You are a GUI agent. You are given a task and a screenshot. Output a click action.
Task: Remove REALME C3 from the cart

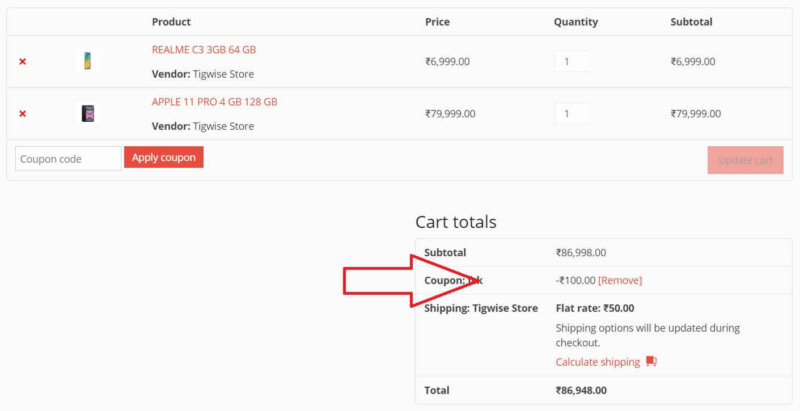pyautogui.click(x=23, y=61)
